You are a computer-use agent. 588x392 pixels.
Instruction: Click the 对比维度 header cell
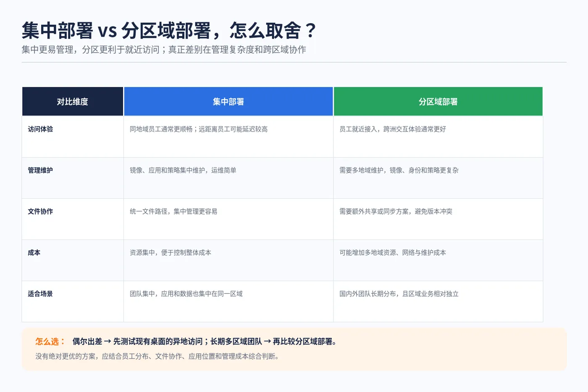[x=73, y=101]
